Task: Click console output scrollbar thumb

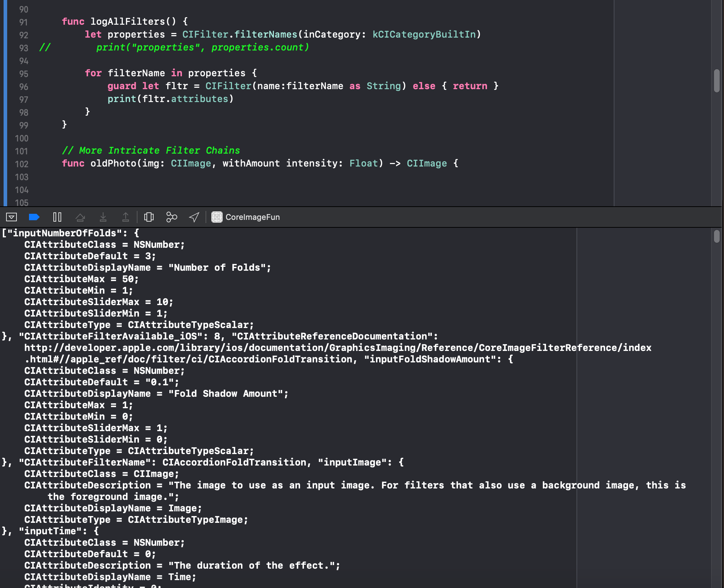Action: 716,237
